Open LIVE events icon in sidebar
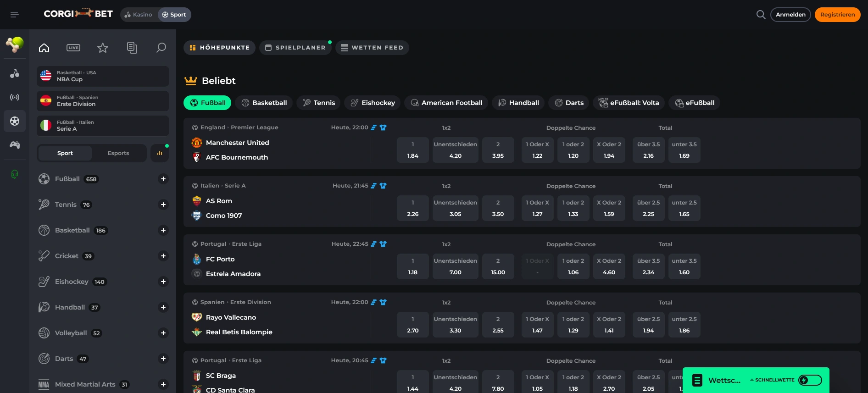868x393 pixels. pos(73,48)
